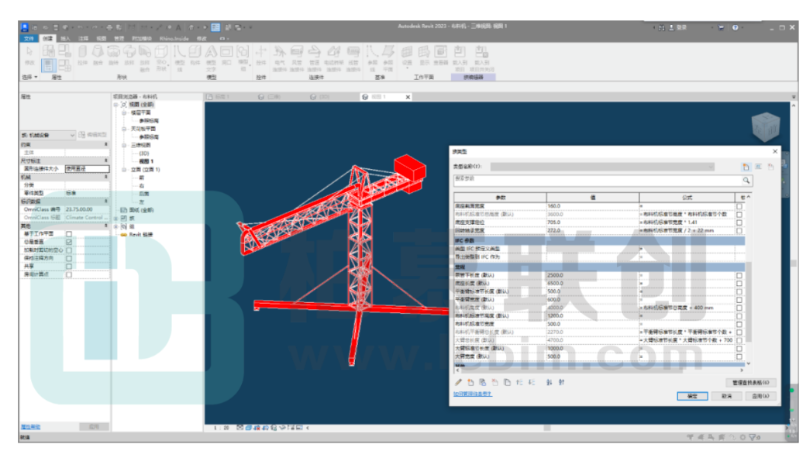Click the ViewCube in the 3D view

[x=765, y=126]
